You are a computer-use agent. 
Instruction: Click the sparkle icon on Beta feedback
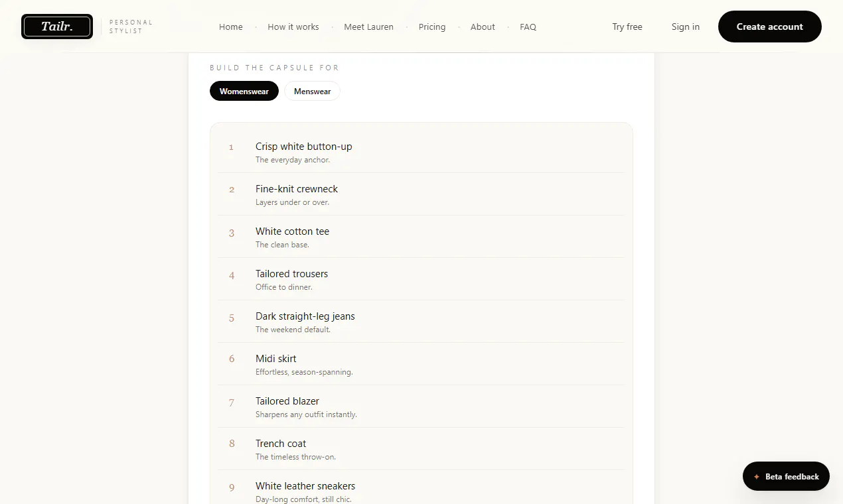point(757,477)
